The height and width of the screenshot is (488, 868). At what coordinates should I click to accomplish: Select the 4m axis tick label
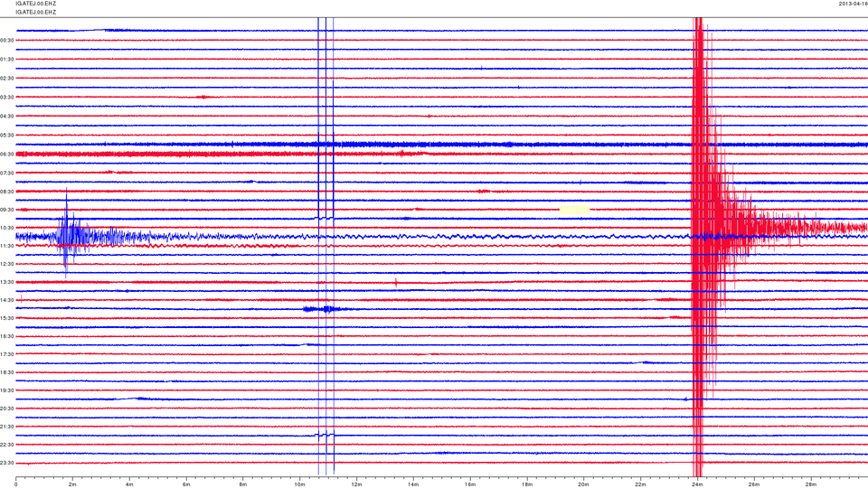coord(129,484)
